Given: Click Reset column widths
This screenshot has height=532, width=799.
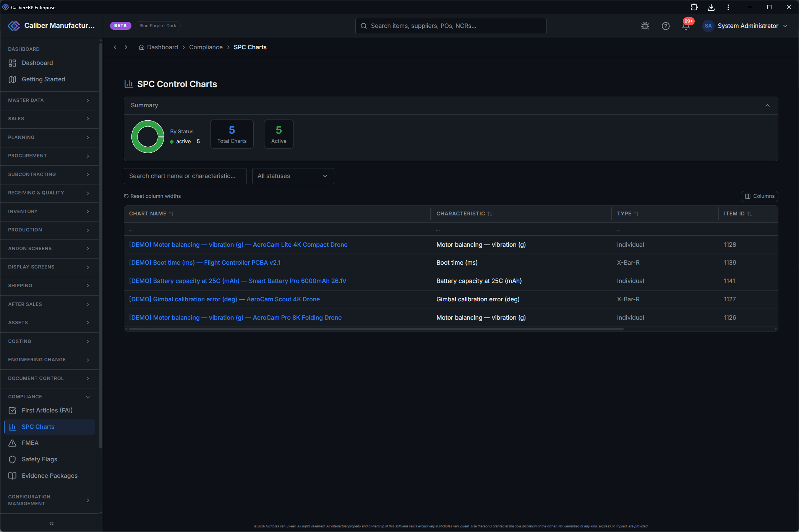Looking at the screenshot, I should tap(152, 196).
